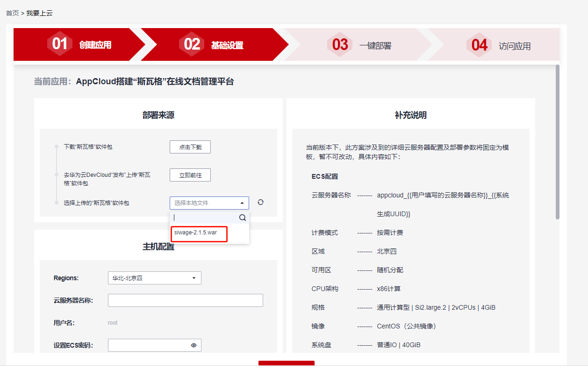Click the 通用计算型 Si2.large.2 specification text
Screen dimensions: 588x371
[x=436, y=307]
